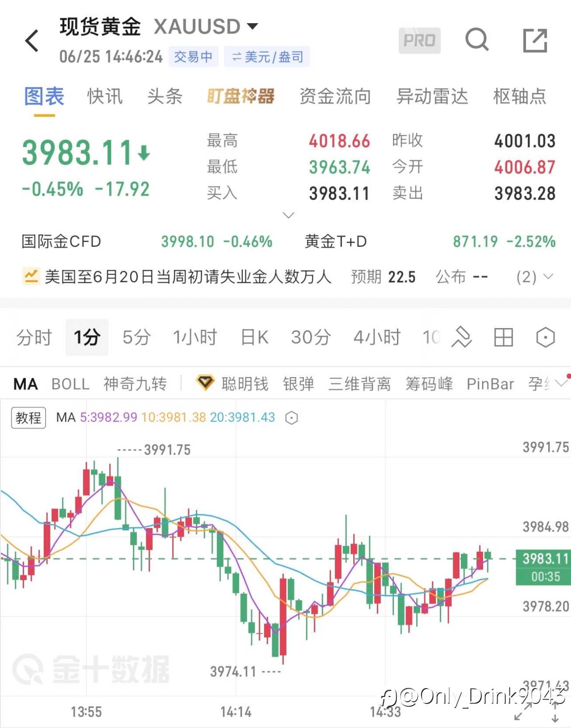This screenshot has width=571, height=728.
Task: Open the XAUUSD symbol dropdown arrow
Action: coord(252,26)
